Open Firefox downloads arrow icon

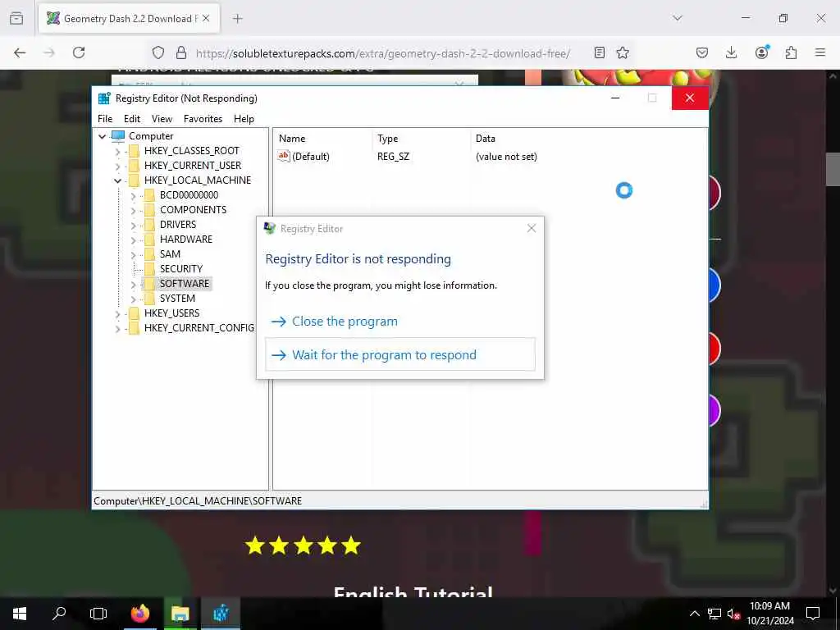[731, 52]
